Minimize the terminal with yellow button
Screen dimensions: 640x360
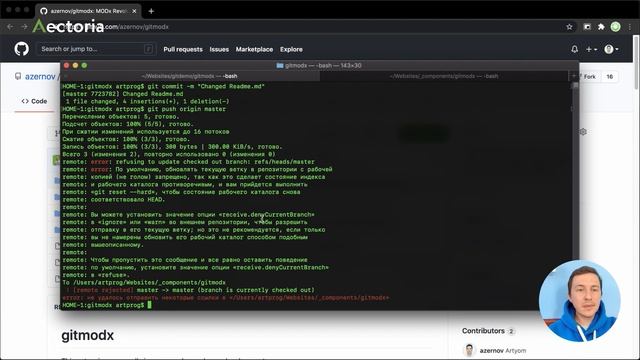click(x=75, y=65)
